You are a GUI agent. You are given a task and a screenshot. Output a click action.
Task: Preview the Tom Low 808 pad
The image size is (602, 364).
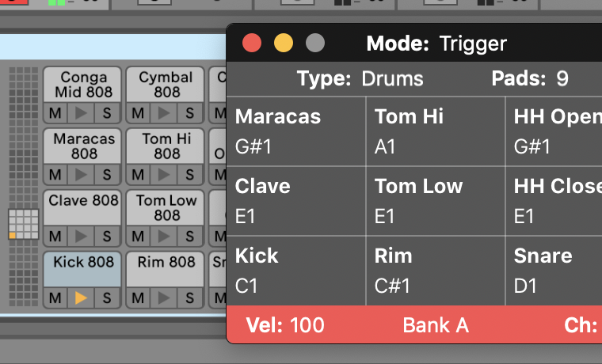(x=164, y=236)
